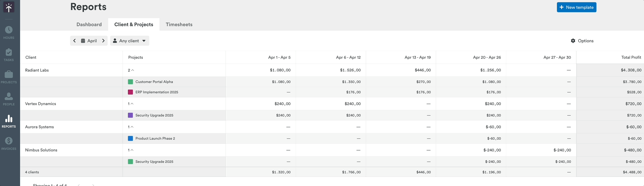
Task: Click Radiant Labs Apr 13 - Apr 19 value $446,00
Action: point(423,70)
